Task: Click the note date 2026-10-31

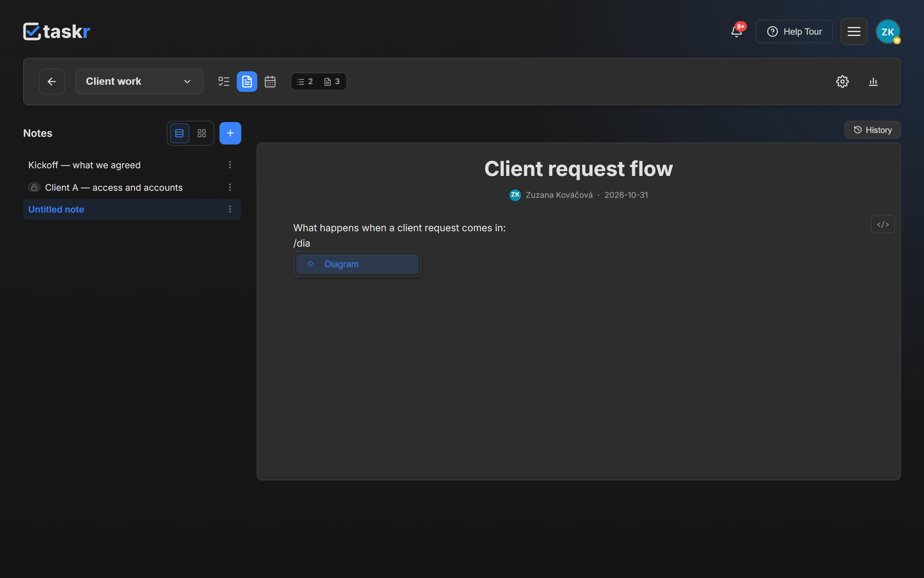Action: click(x=626, y=195)
